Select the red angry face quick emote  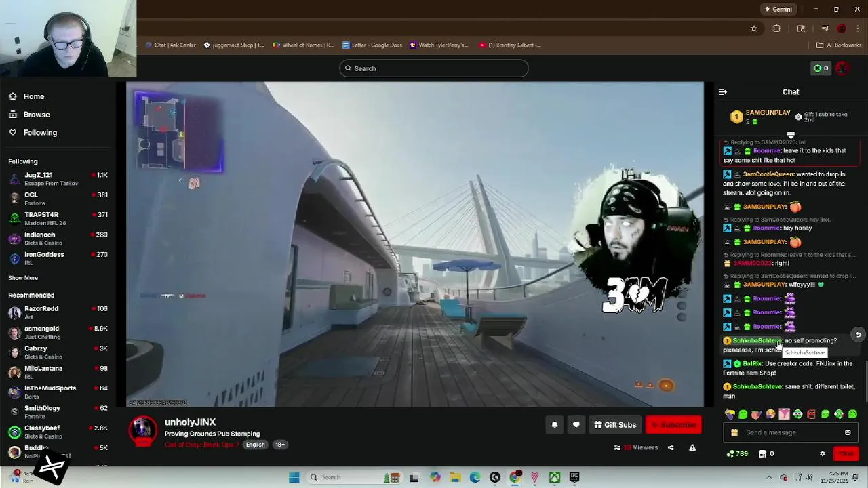[811, 414]
